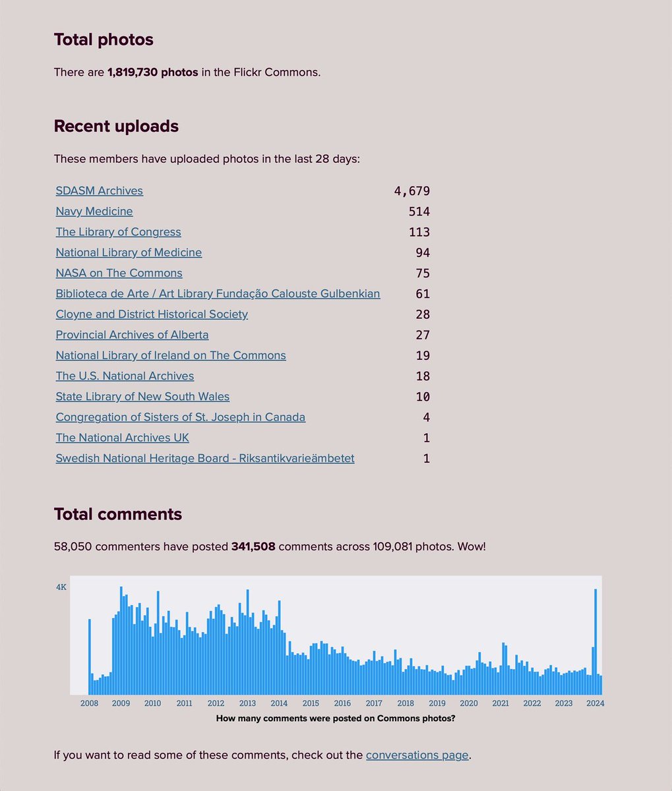Viewport: 672px width, 791px height.
Task: Select the 94 upload count
Action: pyautogui.click(x=423, y=252)
